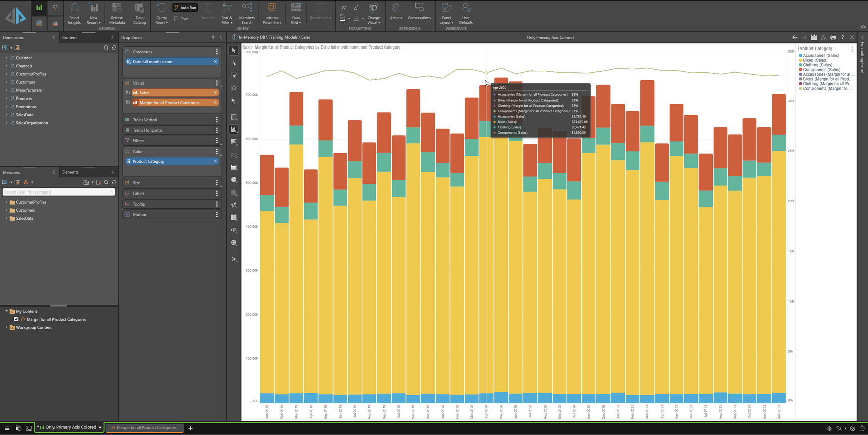Click the Refresh Metadata icon
The image size is (868, 435).
click(117, 13)
